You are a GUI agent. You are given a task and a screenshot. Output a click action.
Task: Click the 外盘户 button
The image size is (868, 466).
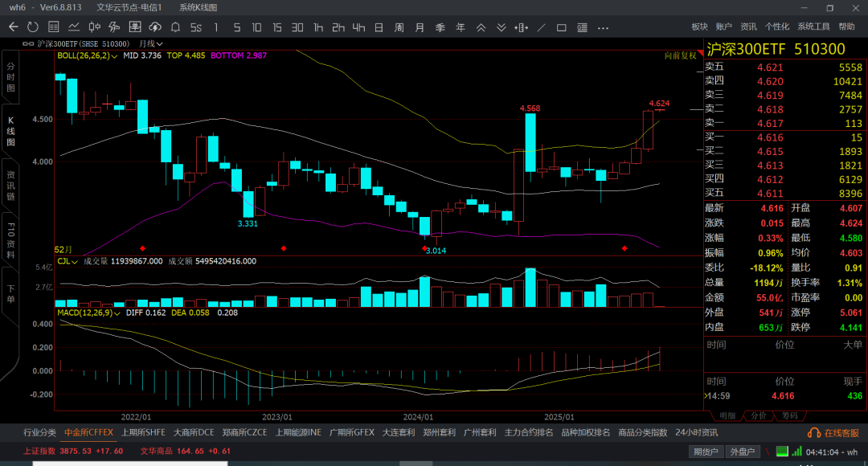tap(743, 452)
